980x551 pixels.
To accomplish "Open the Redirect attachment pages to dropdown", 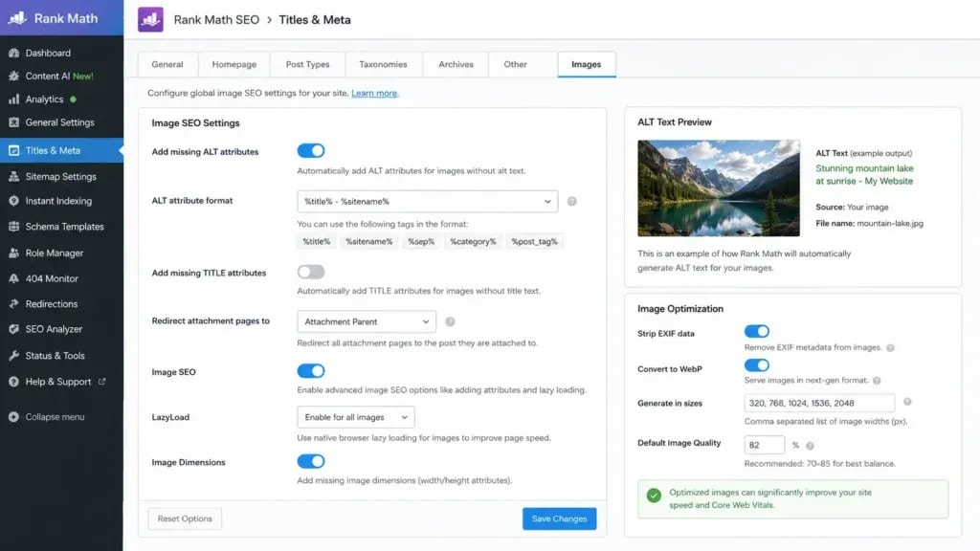I will pyautogui.click(x=367, y=321).
